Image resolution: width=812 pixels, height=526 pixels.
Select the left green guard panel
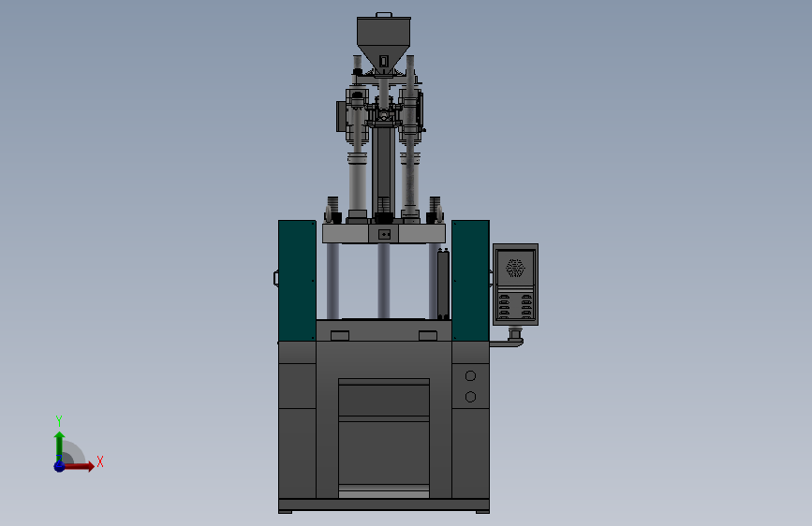(297, 281)
